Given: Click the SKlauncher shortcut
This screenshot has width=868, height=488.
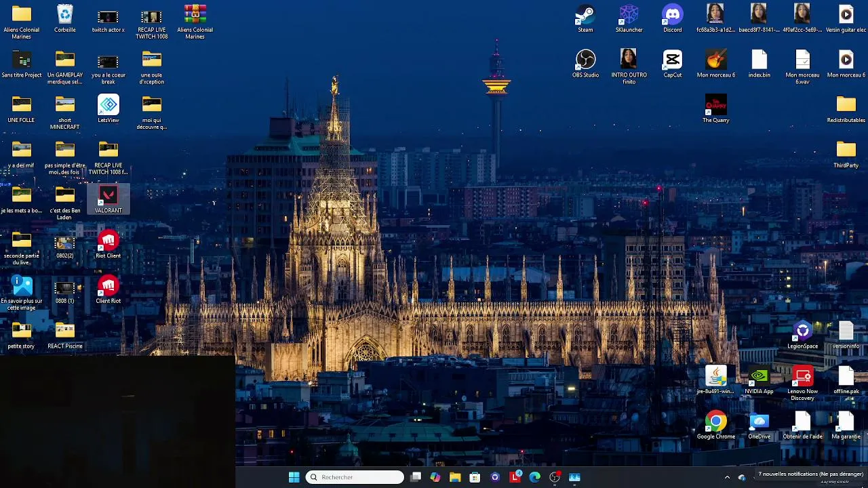Looking at the screenshot, I should click(629, 14).
